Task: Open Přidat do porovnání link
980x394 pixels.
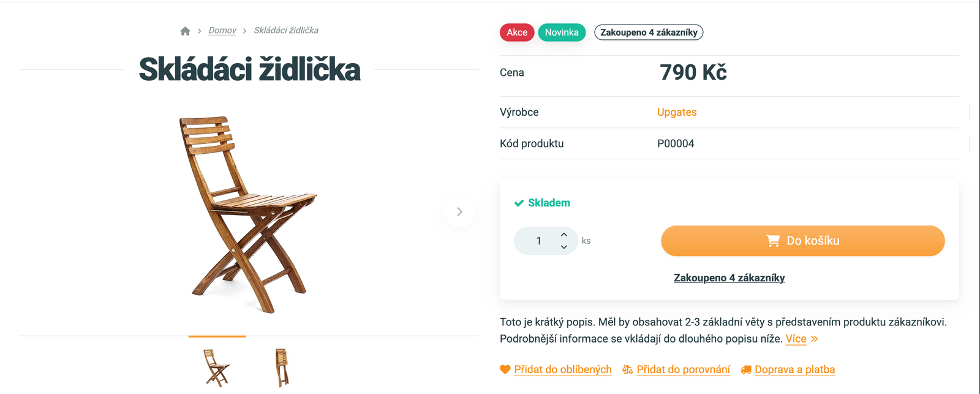Action: pyautogui.click(x=683, y=369)
